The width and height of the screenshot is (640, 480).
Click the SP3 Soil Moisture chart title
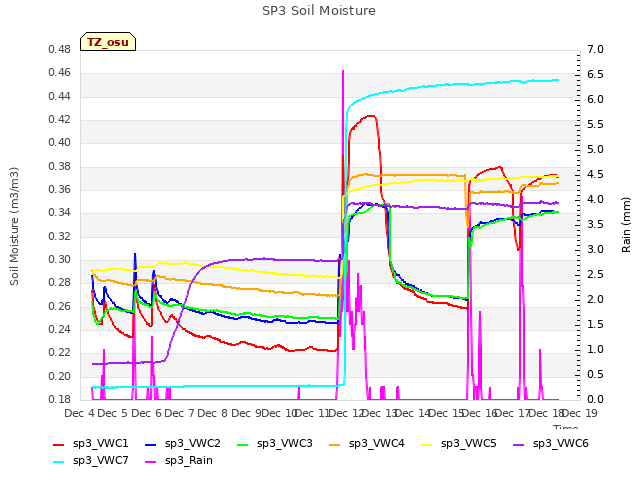click(x=319, y=11)
